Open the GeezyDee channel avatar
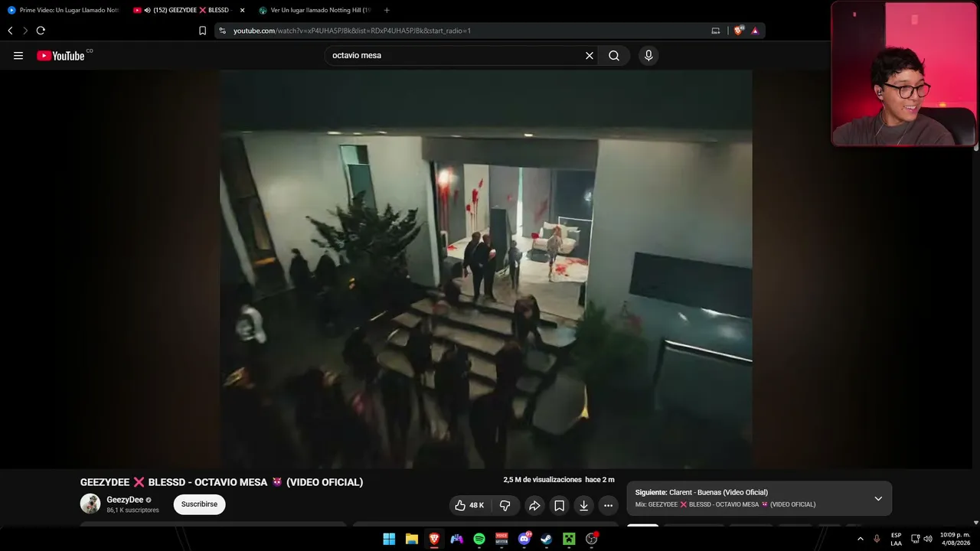The width and height of the screenshot is (980, 551). 90,504
